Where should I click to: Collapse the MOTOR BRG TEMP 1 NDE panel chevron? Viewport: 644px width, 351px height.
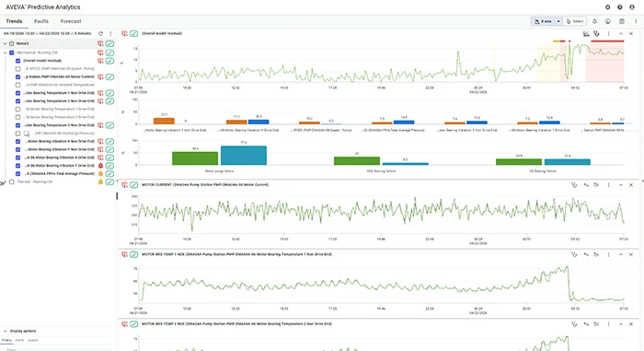[x=621, y=254]
